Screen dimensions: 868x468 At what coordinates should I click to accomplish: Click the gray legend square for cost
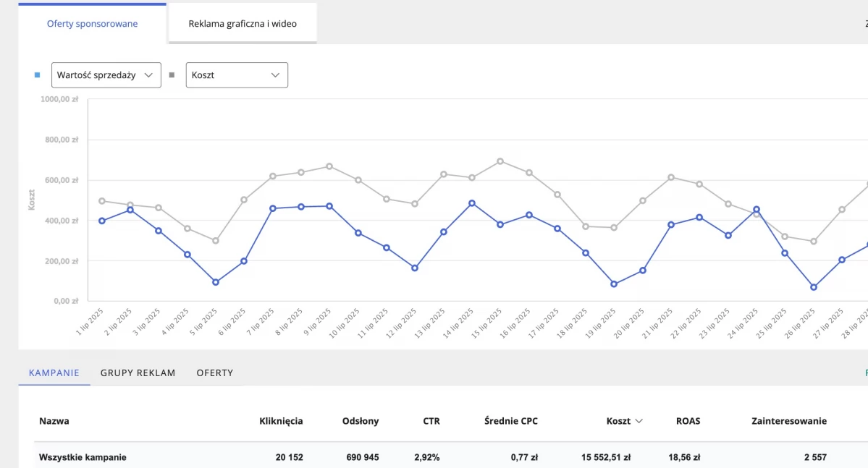(x=172, y=75)
